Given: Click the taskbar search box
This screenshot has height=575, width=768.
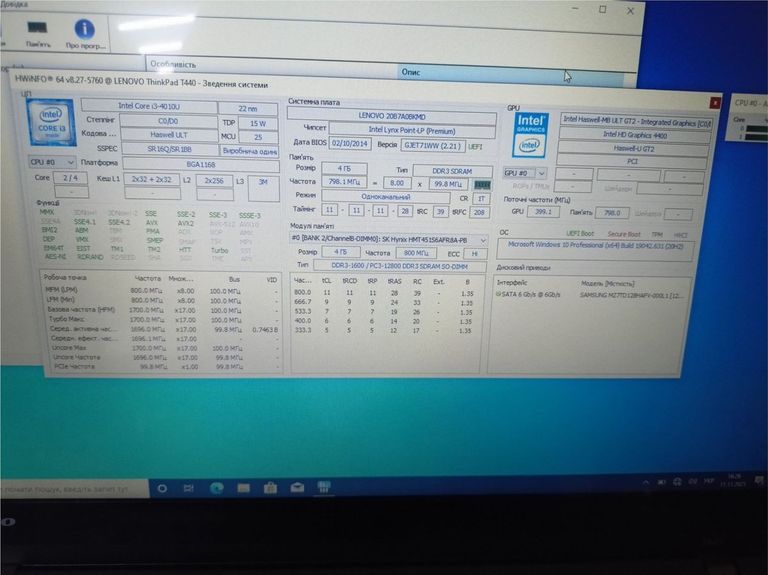Looking at the screenshot, I should click(x=73, y=489).
